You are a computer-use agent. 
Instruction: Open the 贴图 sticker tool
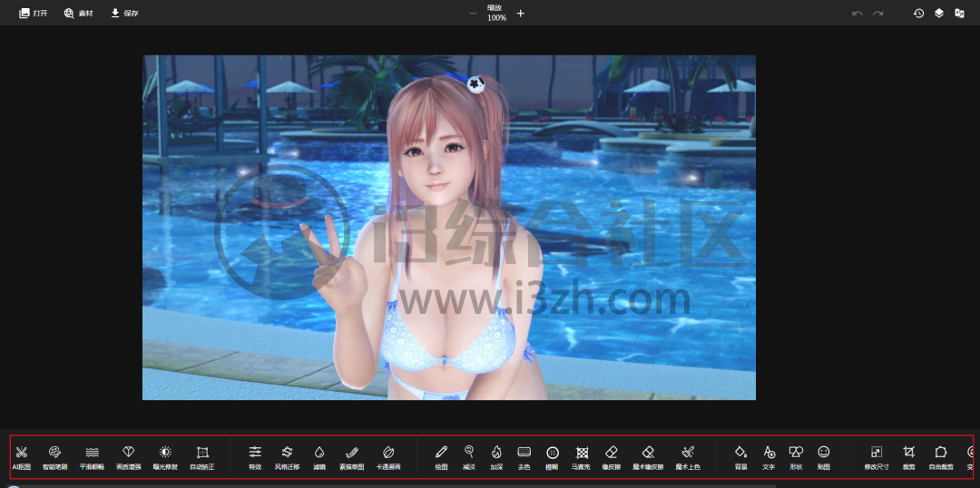824,457
